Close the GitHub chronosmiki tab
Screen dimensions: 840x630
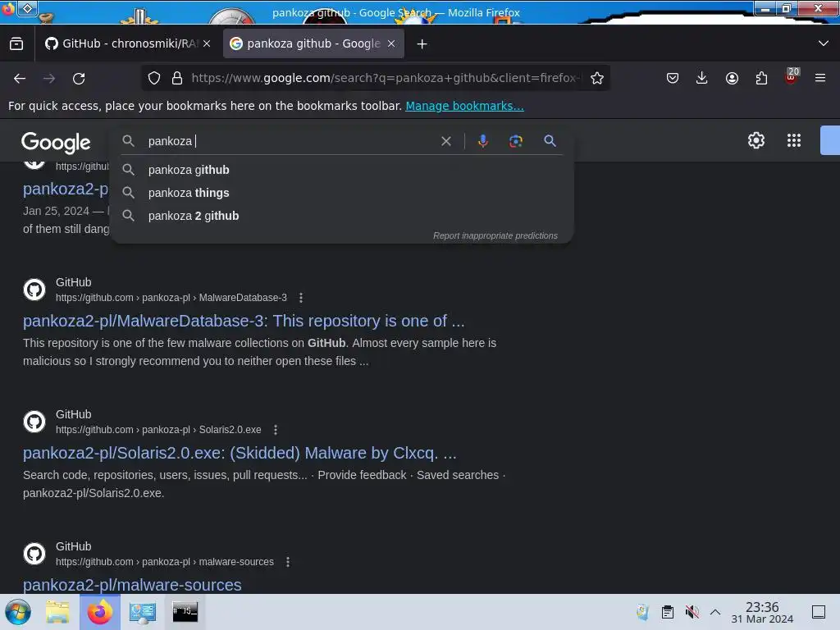tap(207, 43)
